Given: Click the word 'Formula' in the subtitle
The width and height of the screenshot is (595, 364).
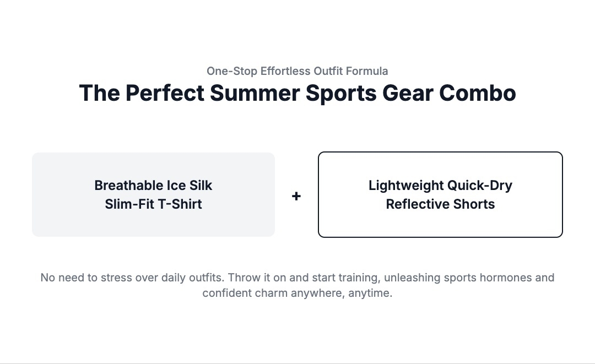Looking at the screenshot, I should (x=369, y=71).
